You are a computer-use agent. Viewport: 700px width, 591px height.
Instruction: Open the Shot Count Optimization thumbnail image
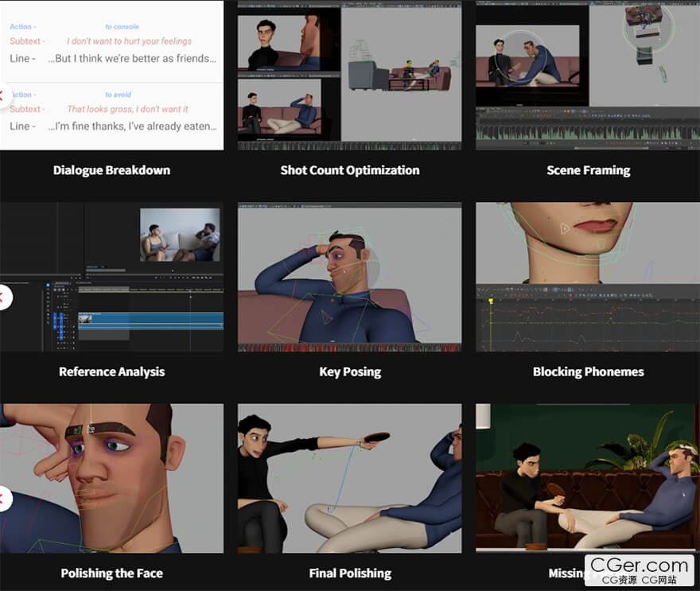pos(349,76)
